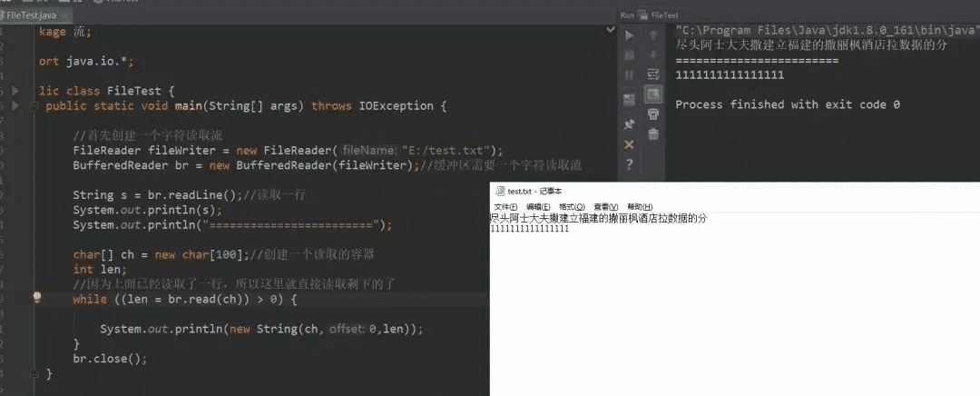Toggle pin tab icon in Run panel
The width and height of the screenshot is (980, 396).
tap(629, 124)
